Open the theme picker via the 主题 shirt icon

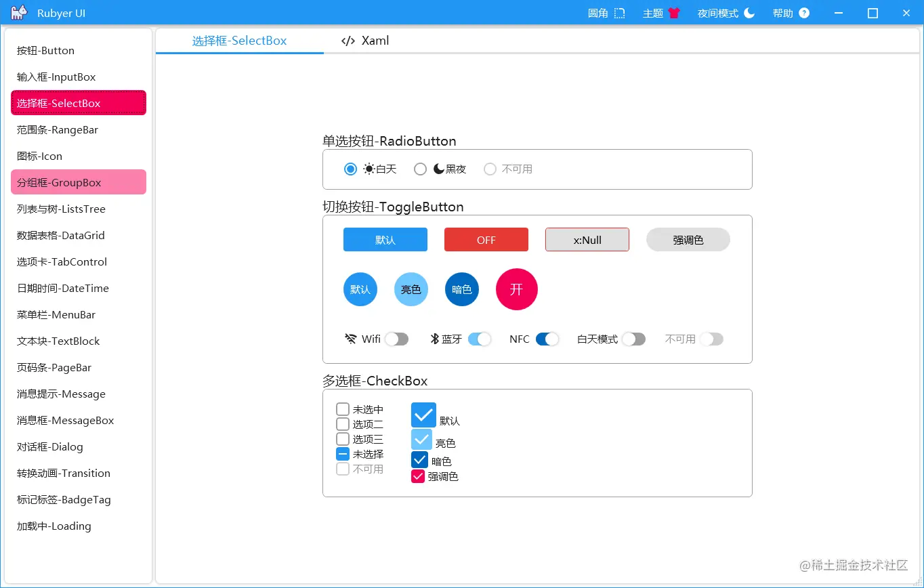(x=675, y=12)
